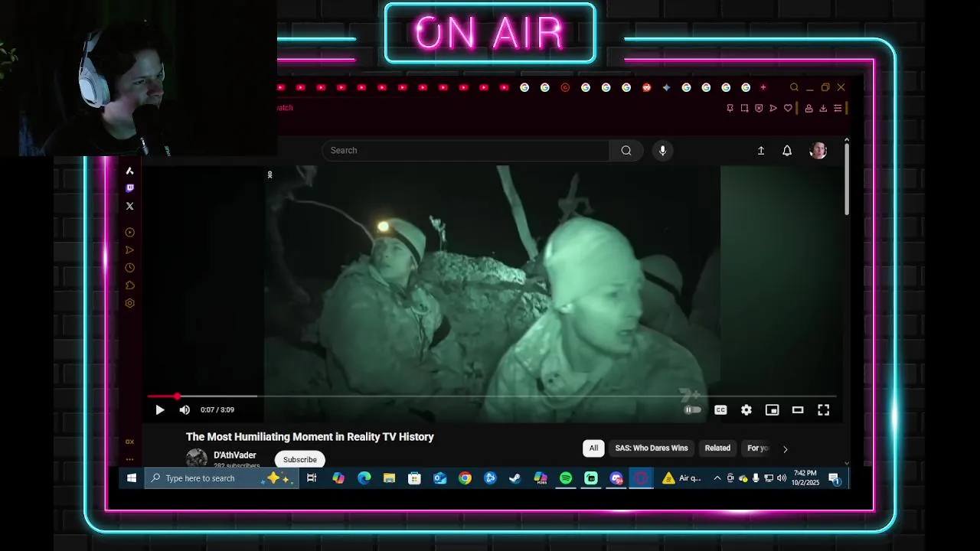Open File Explorer from taskbar

tap(389, 478)
